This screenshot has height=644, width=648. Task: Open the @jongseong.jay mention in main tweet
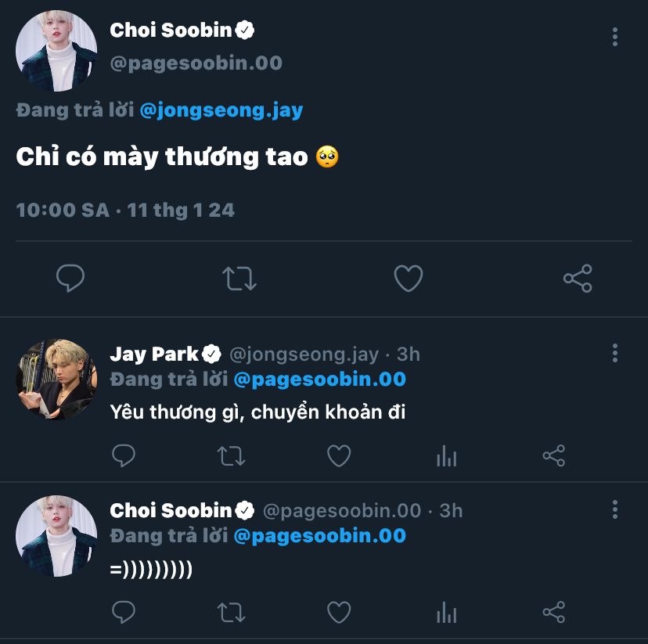(221, 110)
